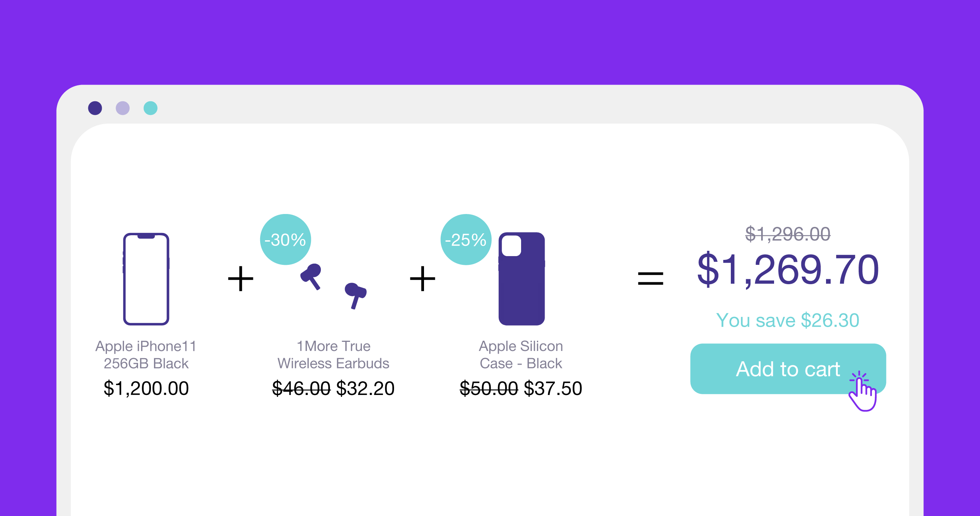Open the 1More True Wireless Earbuds title
The height and width of the screenshot is (516, 980).
point(333,355)
